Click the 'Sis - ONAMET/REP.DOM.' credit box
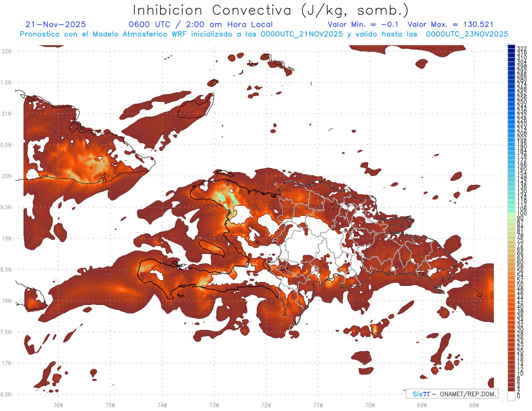Image resolution: width=532 pixels, height=411 pixels. (x=452, y=394)
